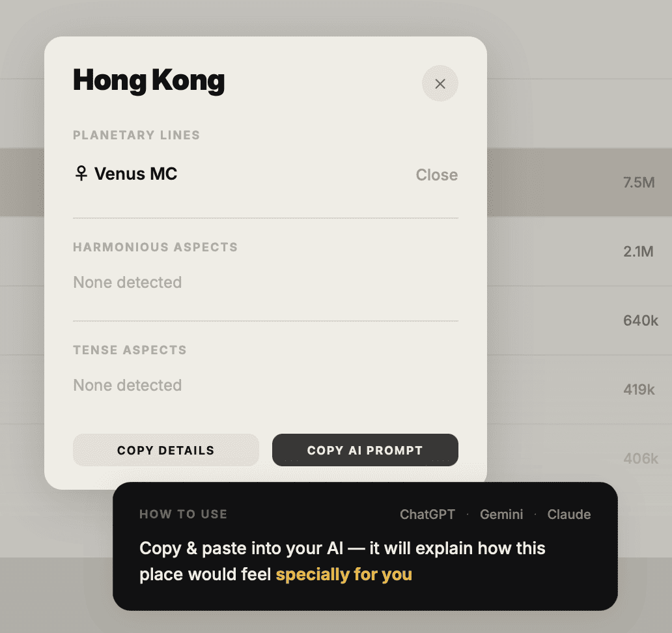The height and width of the screenshot is (633, 672).
Task: Close the Hong Kong dialog with X
Action: pos(440,83)
